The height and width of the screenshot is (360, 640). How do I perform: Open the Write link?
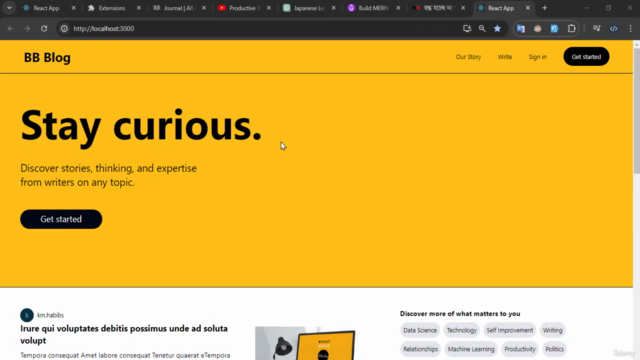coord(505,57)
